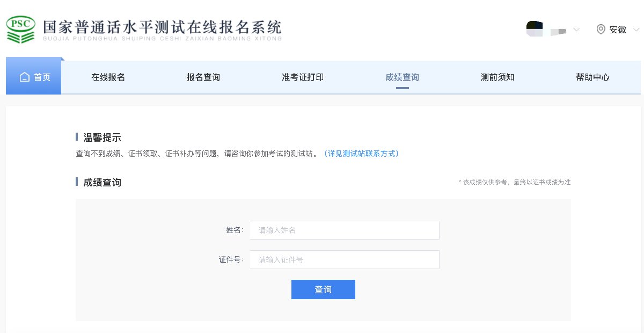Select the 准考证打印 tab
Screen dimensions: 644x333
(303, 77)
